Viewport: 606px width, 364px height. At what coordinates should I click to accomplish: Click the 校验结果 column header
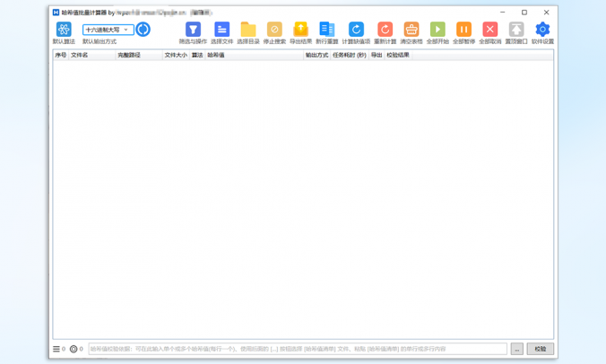pos(398,56)
